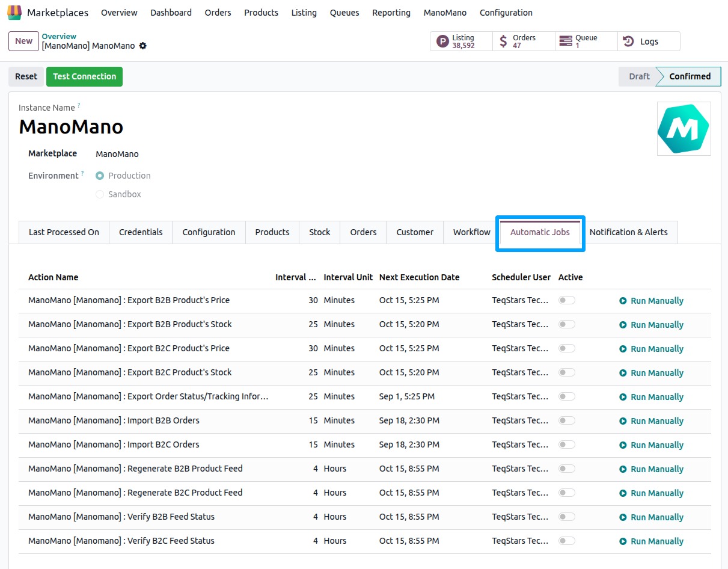The image size is (728, 569).
Task: Select the Sandbox environment radio button
Action: coord(100,194)
